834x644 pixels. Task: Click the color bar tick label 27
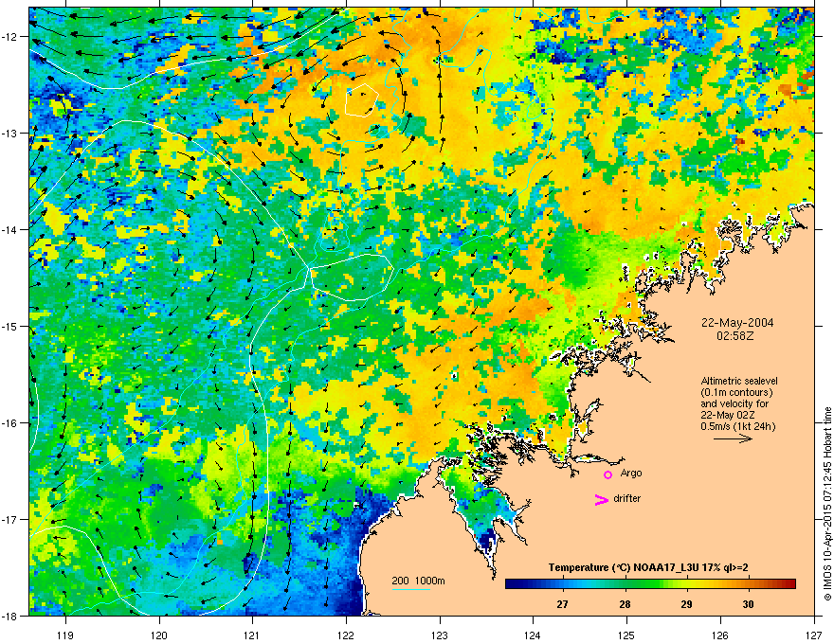[x=562, y=604]
